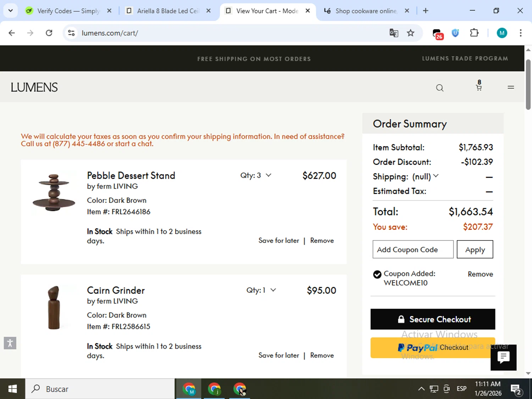Remove the WELCOME10 coupon
This screenshot has width=532, height=399.
click(x=480, y=274)
